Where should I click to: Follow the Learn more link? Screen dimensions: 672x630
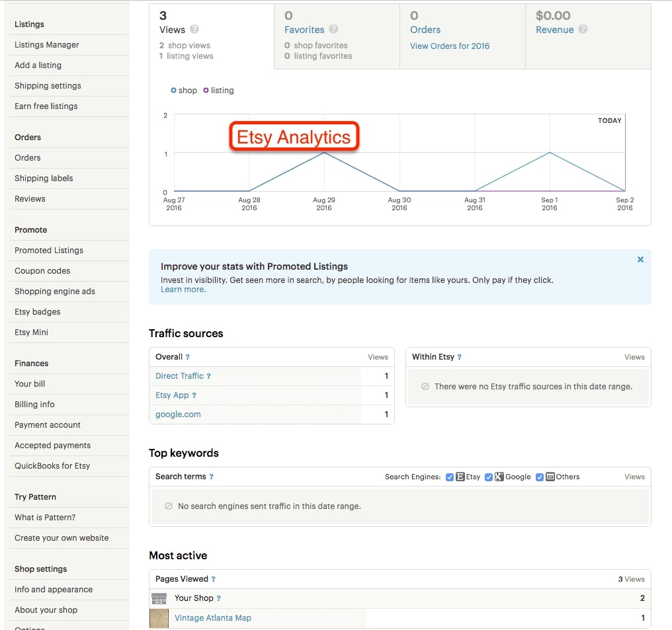[x=183, y=290]
